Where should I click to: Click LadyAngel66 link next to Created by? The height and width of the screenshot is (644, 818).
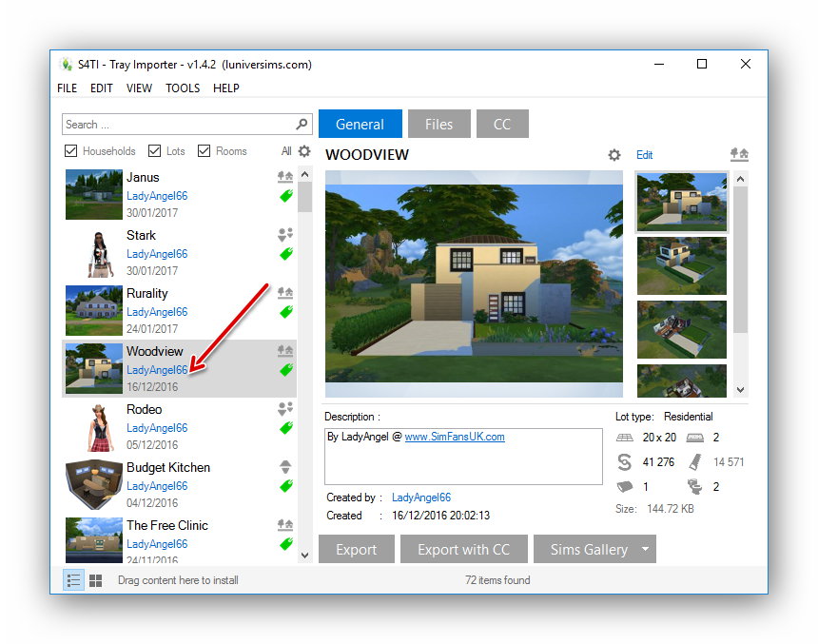(x=421, y=498)
